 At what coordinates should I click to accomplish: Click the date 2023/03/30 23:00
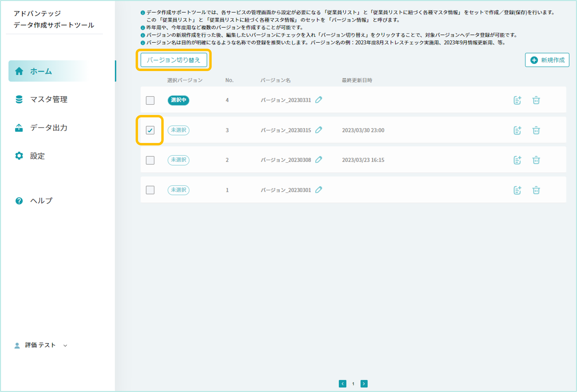click(x=363, y=130)
